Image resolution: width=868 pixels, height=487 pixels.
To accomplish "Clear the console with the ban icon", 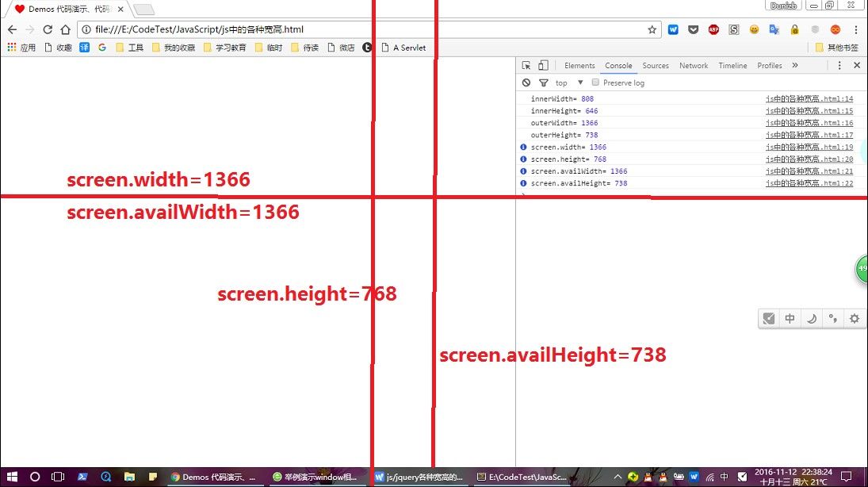I will click(526, 82).
